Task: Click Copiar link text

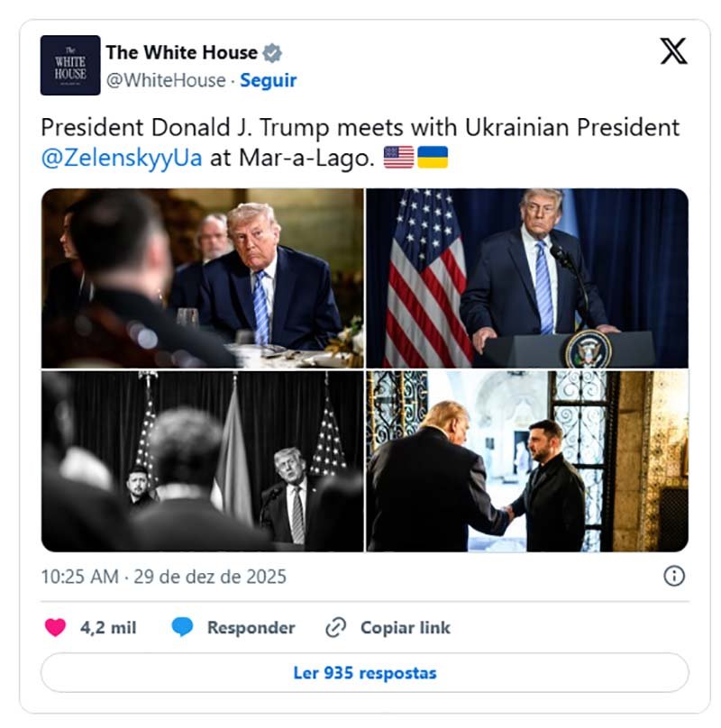Action: [405, 628]
